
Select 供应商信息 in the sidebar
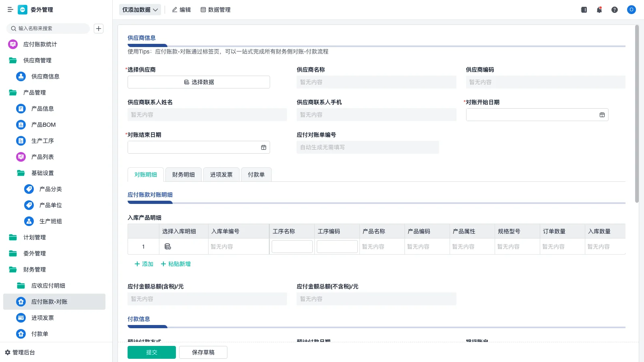[45, 76]
